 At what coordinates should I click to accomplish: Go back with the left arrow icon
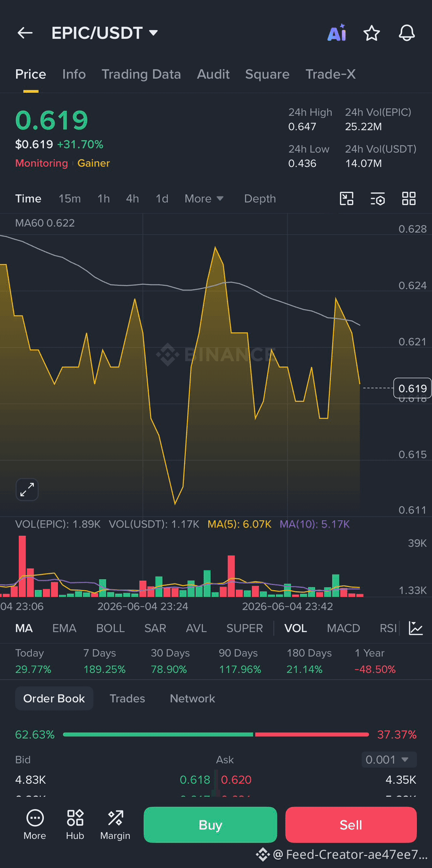25,33
